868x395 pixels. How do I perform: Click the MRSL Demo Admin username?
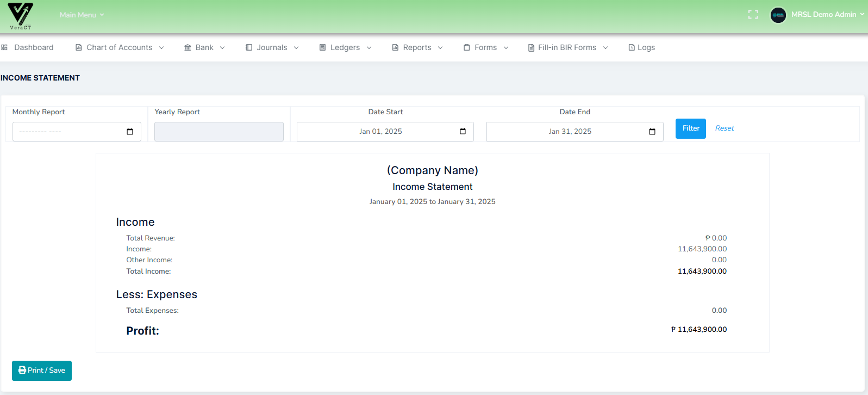click(x=823, y=14)
